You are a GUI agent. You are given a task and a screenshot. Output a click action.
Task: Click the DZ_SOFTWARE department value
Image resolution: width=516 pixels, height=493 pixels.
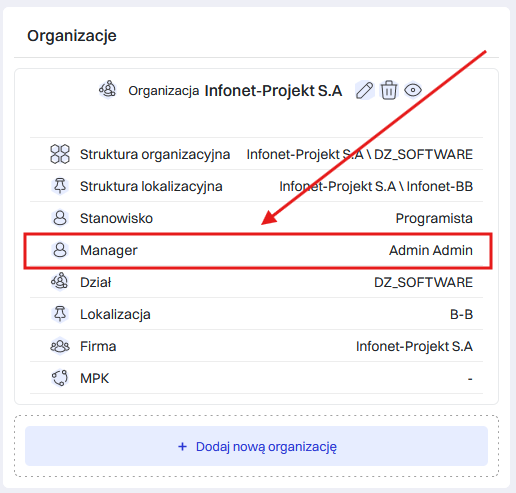tap(423, 282)
